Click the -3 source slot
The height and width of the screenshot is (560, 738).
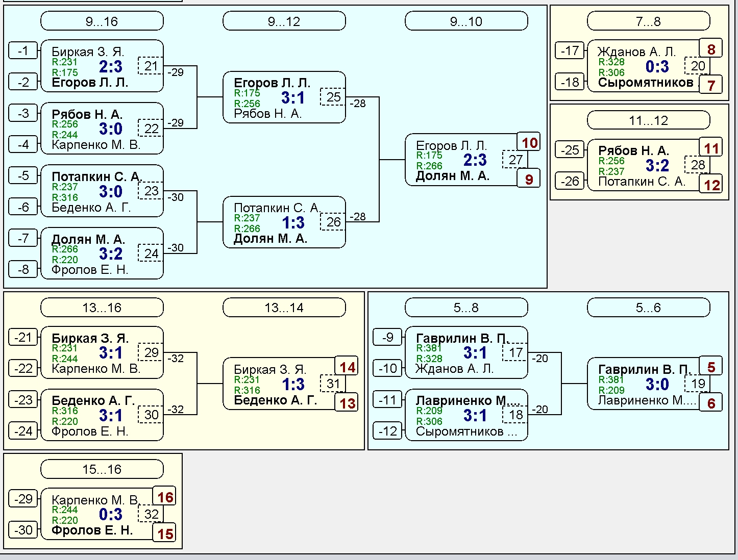pos(23,113)
